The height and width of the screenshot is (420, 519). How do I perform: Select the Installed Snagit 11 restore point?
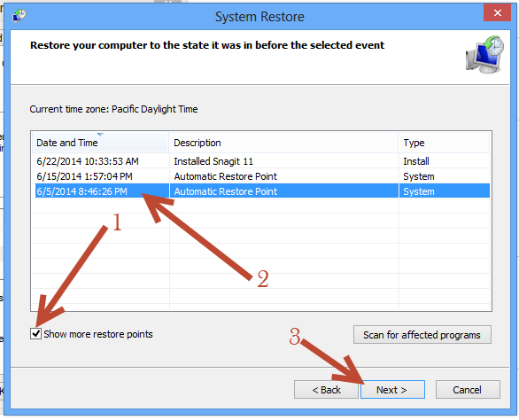click(262, 161)
